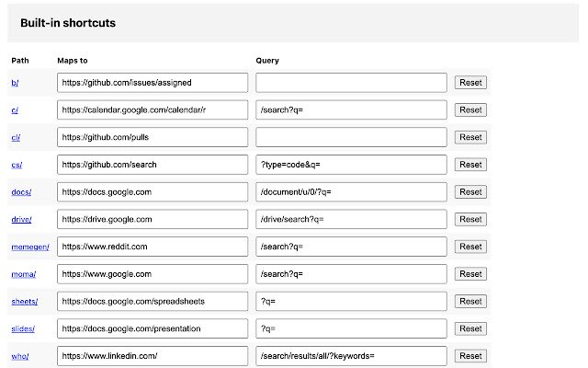Reset the sheets/ shortcut row

tap(470, 301)
